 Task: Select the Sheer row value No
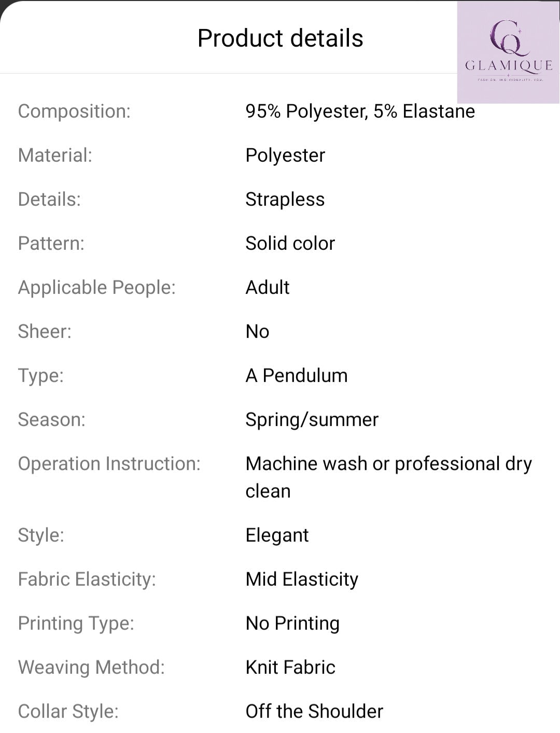point(258,332)
